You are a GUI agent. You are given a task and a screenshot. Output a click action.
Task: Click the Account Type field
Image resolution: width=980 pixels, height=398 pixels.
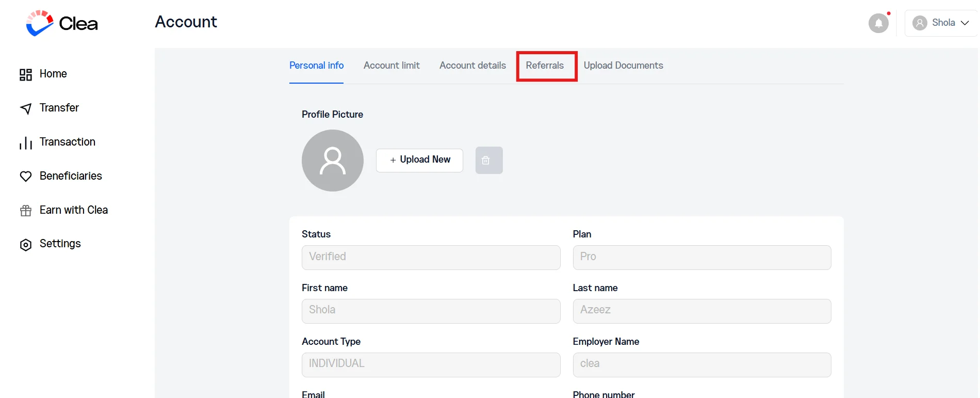[x=431, y=364]
